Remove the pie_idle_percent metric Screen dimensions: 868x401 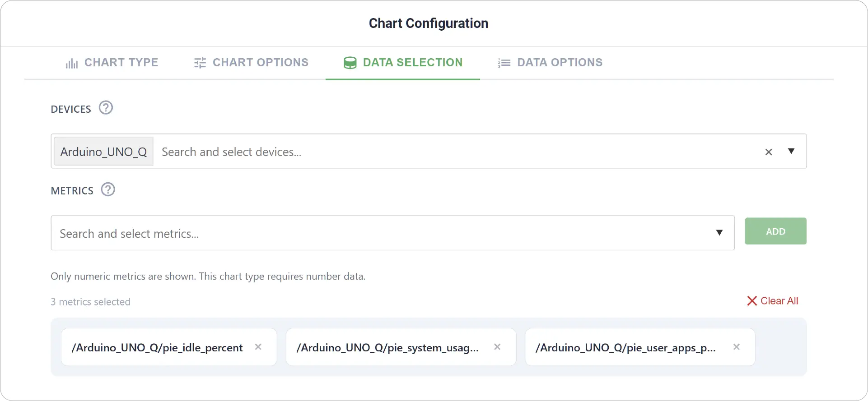258,347
